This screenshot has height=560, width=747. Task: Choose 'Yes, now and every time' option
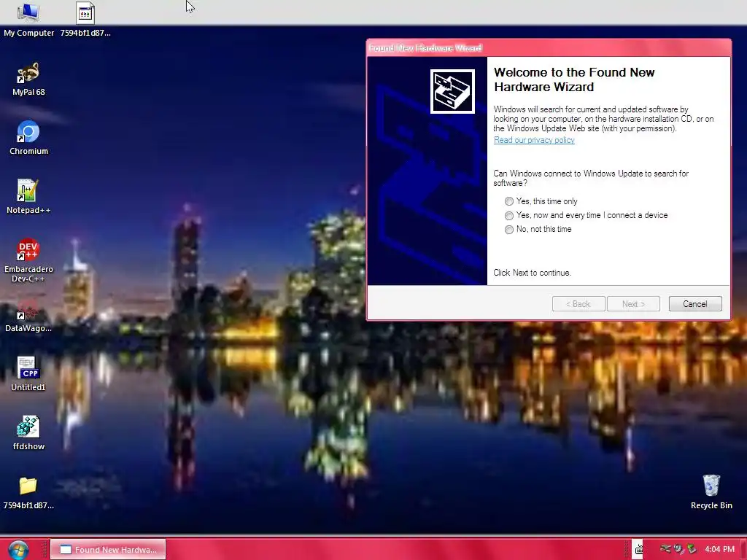(x=586, y=215)
